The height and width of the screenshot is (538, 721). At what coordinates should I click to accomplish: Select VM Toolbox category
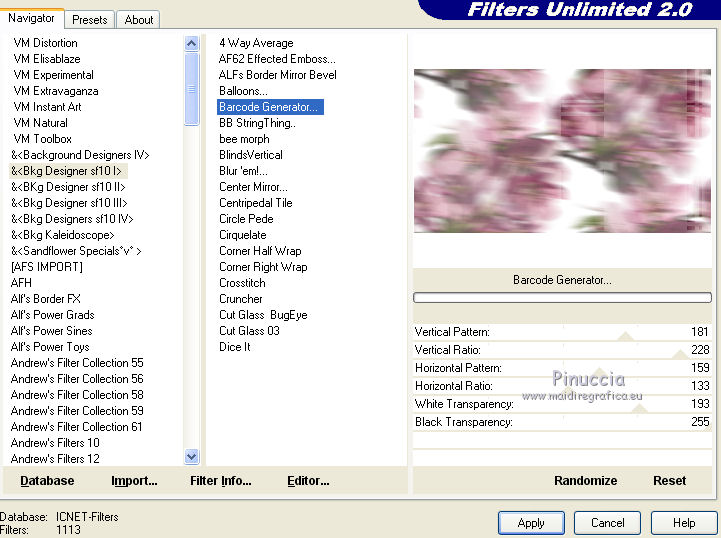42,139
